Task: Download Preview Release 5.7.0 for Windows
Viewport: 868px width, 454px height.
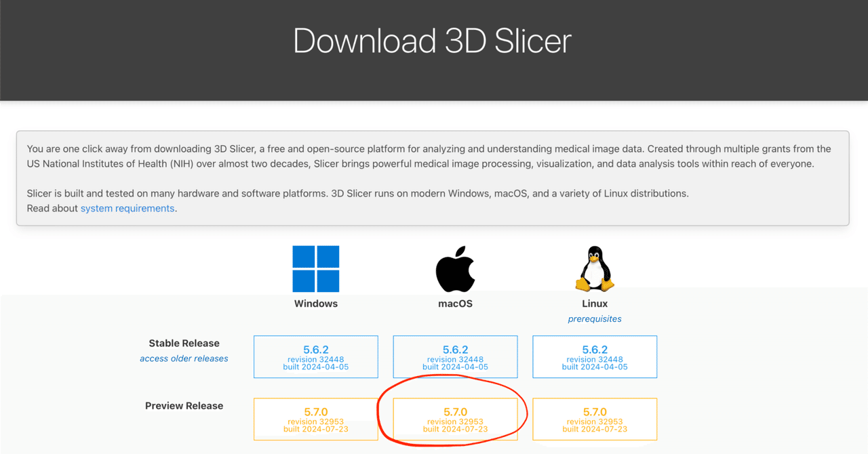Action: [315, 419]
